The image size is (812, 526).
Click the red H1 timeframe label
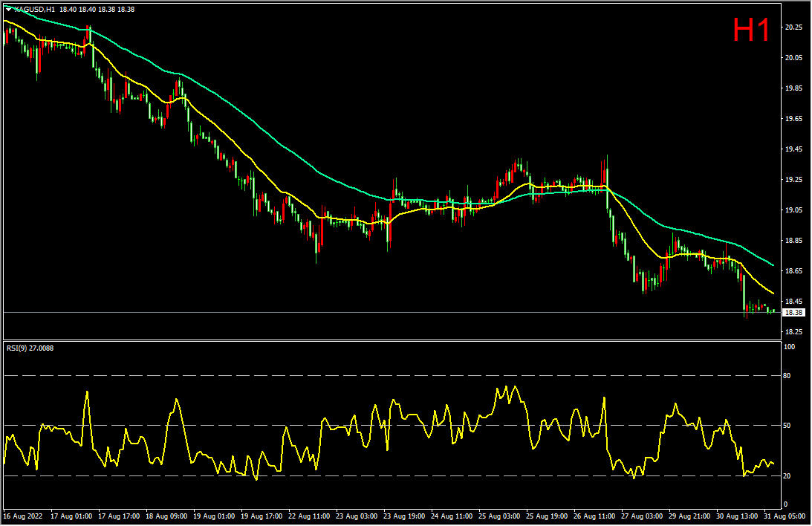click(x=751, y=30)
